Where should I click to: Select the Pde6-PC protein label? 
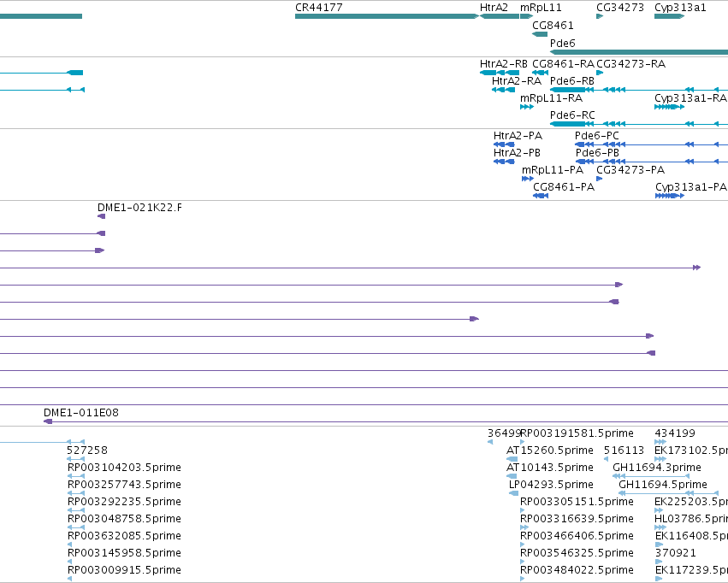[x=597, y=136]
